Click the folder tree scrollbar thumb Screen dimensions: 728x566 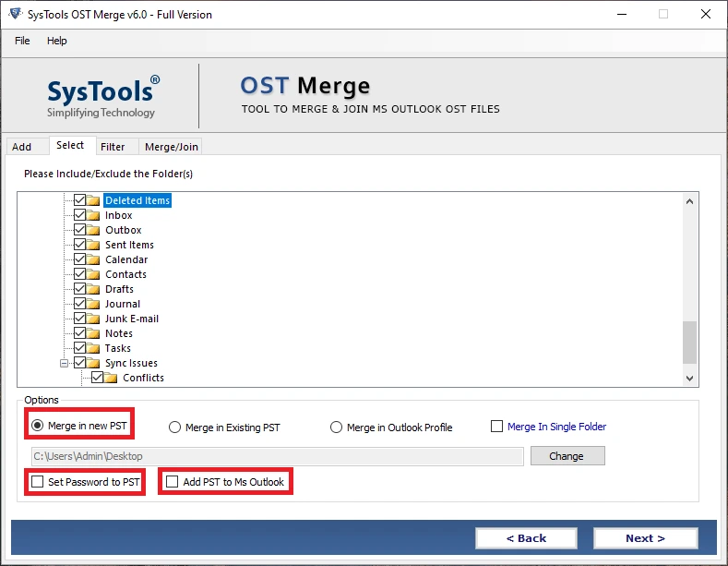tap(689, 343)
